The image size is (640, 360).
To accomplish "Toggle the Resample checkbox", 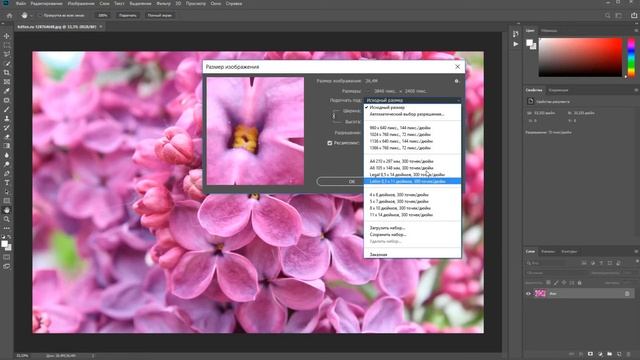I will click(330, 143).
